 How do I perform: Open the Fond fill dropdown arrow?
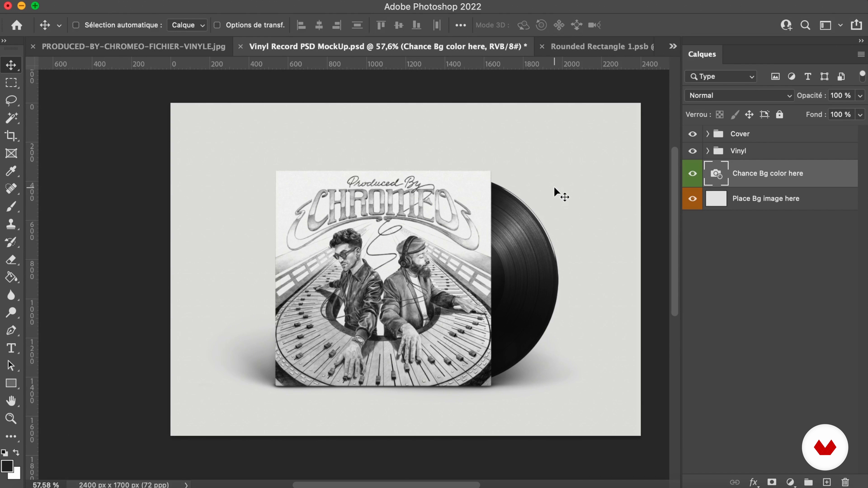pyautogui.click(x=860, y=115)
